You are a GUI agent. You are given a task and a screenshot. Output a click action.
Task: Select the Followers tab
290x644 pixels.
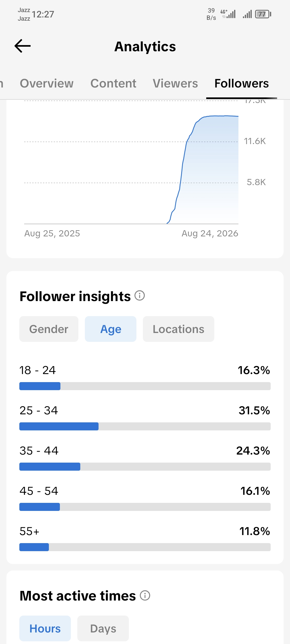(x=242, y=83)
